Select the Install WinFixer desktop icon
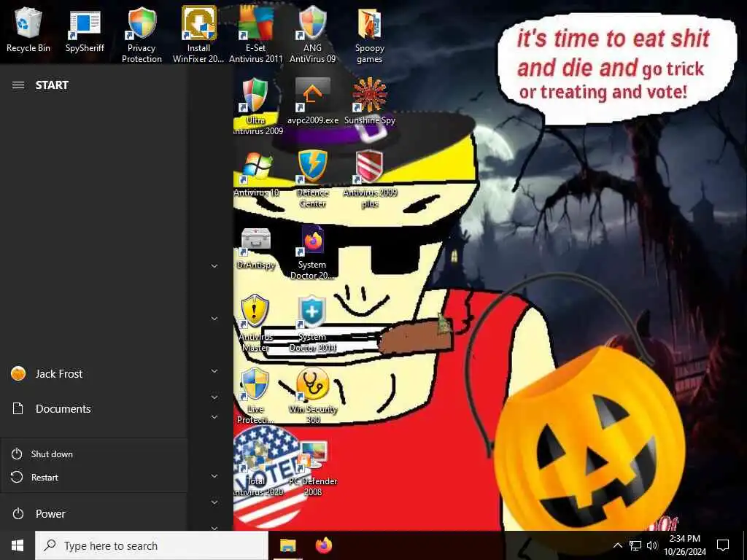The image size is (747, 560). pyautogui.click(x=198, y=34)
